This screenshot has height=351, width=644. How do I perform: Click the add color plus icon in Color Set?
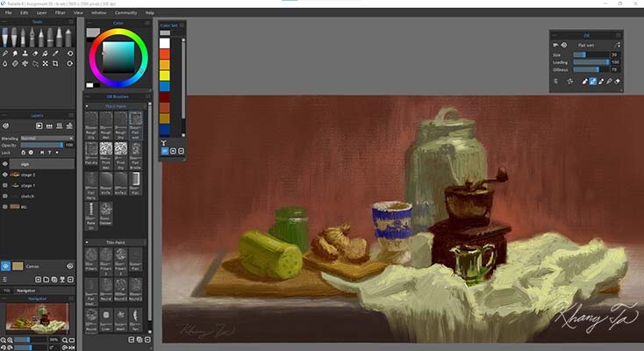[x=173, y=151]
